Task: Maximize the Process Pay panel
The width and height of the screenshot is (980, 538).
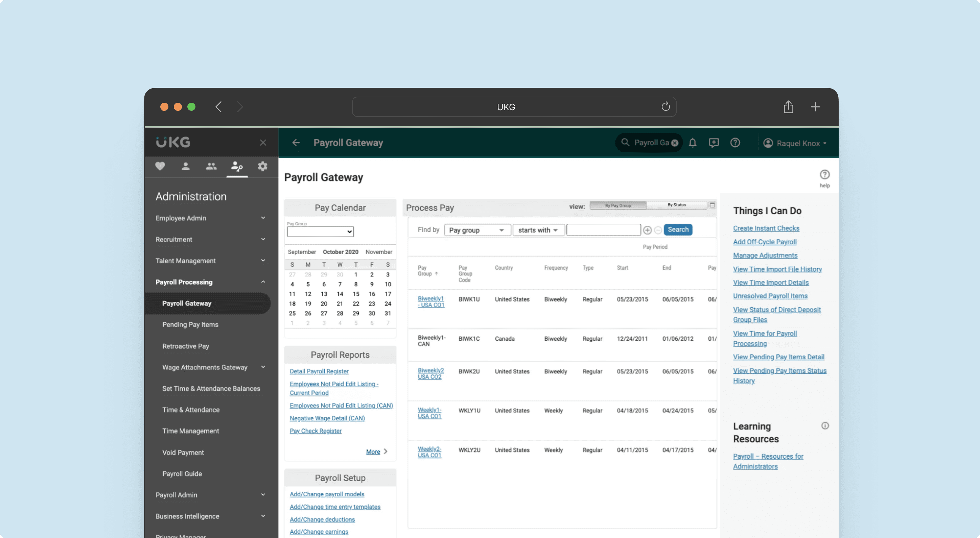Action: [712, 205]
